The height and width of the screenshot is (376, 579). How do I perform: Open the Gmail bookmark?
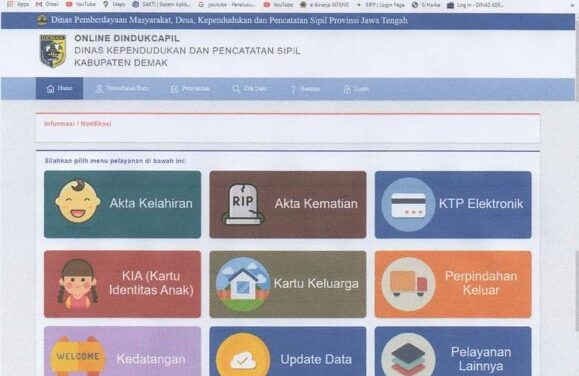coord(47,4)
